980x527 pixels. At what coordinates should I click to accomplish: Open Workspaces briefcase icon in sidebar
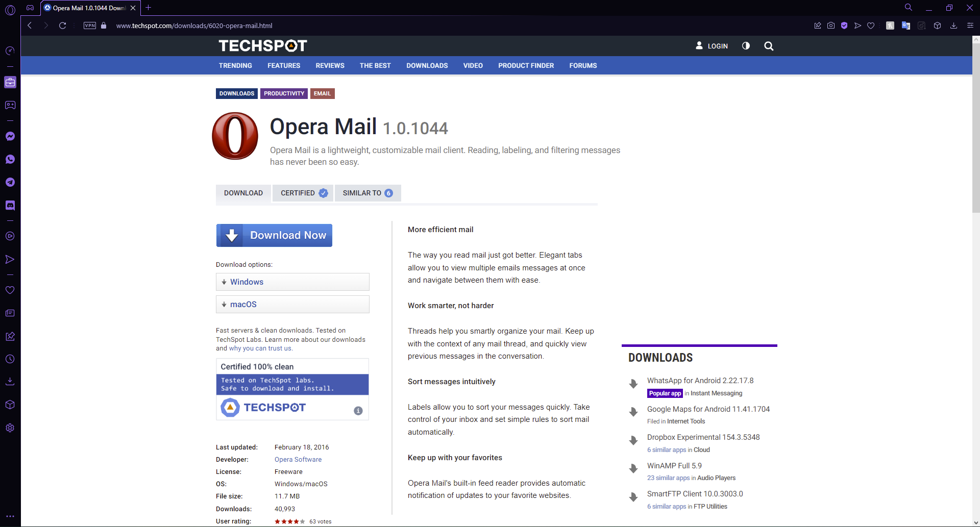[x=10, y=82]
